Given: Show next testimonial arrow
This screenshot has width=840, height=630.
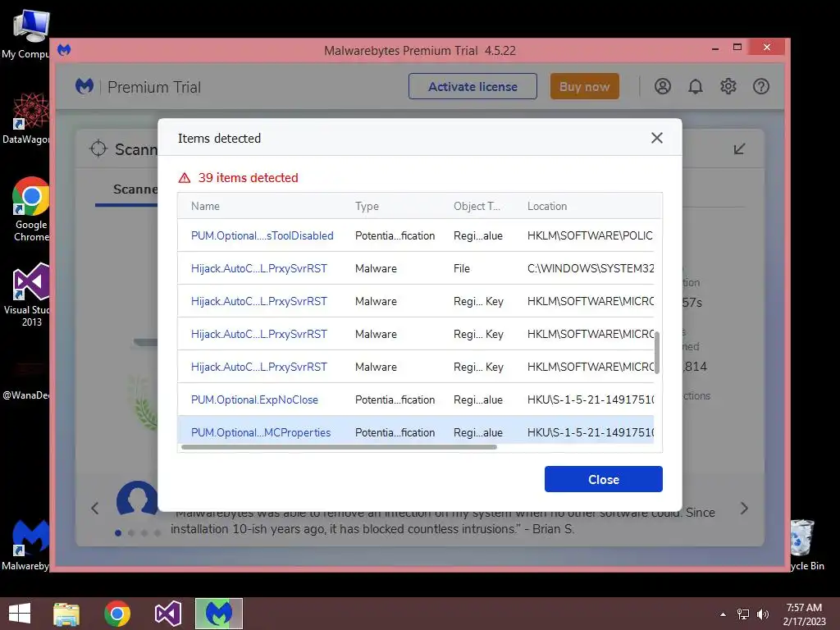Looking at the screenshot, I should pos(744,509).
